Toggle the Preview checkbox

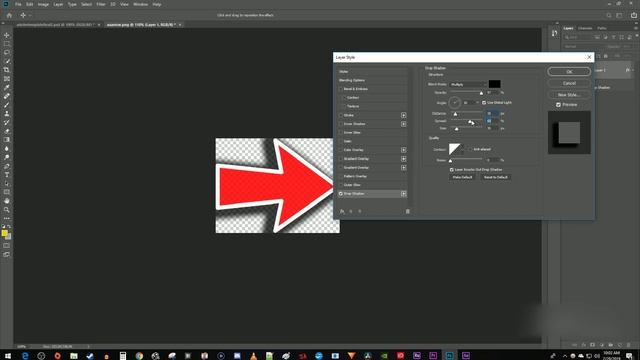click(x=558, y=105)
